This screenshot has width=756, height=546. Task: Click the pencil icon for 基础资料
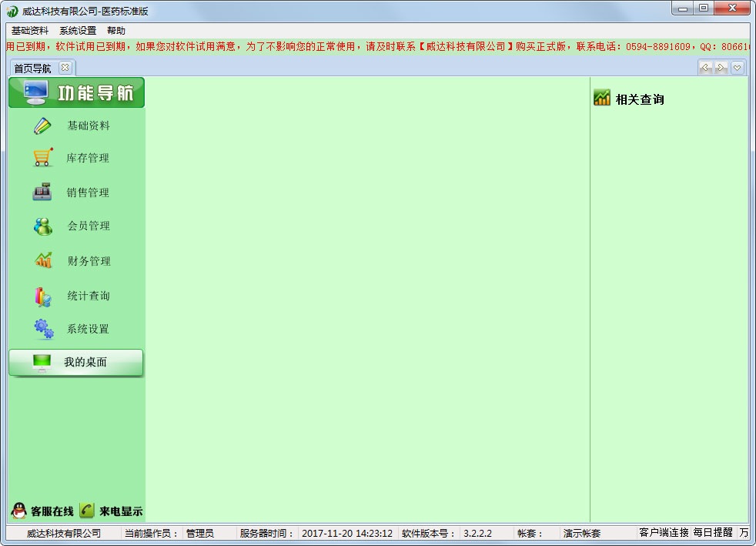coord(43,126)
